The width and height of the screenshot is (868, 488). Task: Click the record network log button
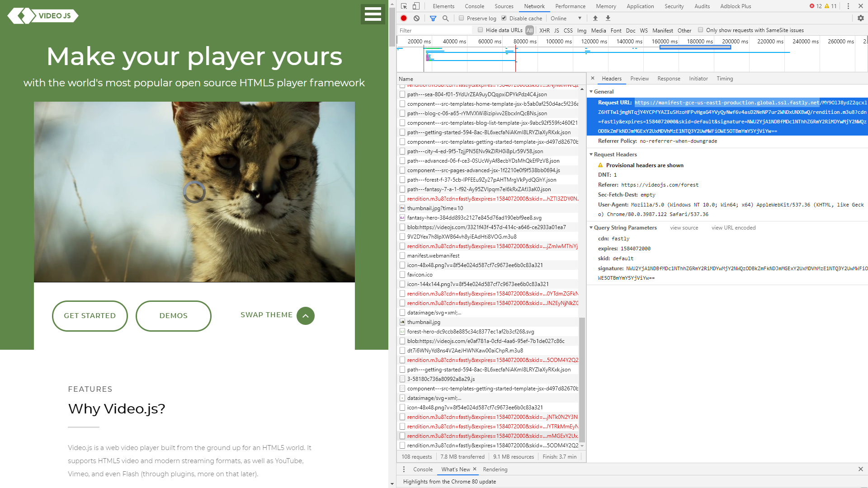tap(404, 19)
